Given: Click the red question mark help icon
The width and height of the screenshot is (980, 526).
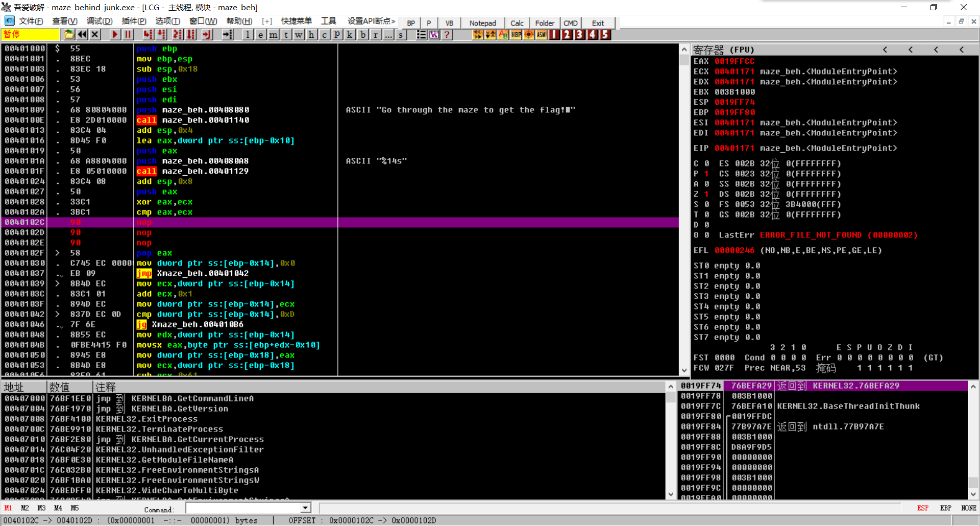Looking at the screenshot, I should pos(447,34).
